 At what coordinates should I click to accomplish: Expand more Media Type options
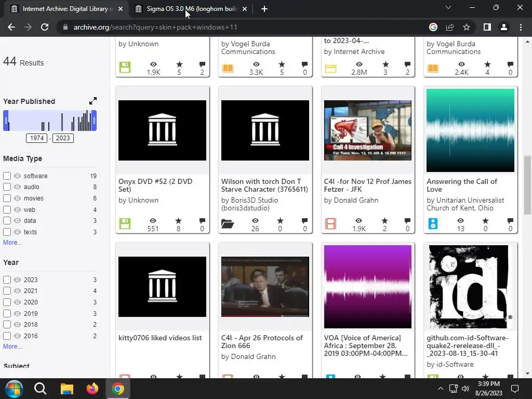point(12,243)
